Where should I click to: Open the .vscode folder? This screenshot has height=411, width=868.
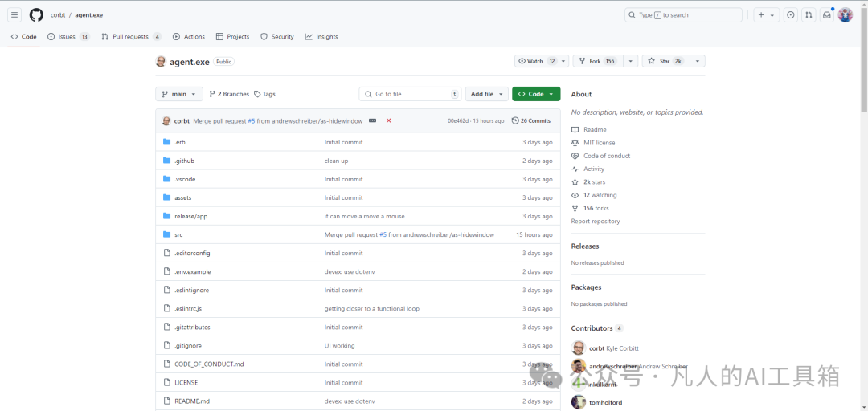(x=185, y=179)
